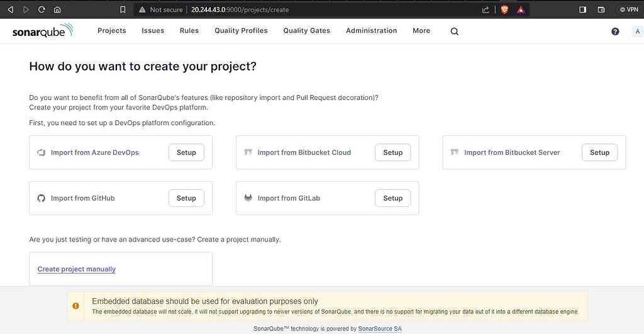The image size is (644, 334).
Task: Navigate to Quality Gates
Action: coord(307,30)
